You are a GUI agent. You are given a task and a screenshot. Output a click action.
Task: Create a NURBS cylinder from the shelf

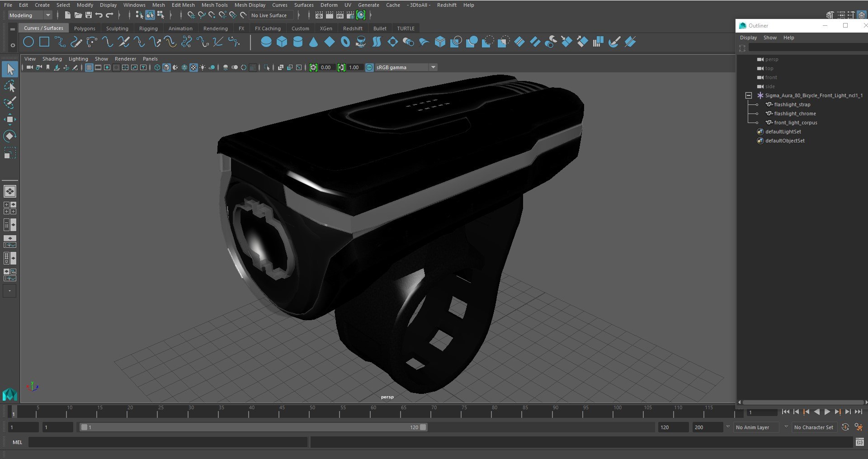click(297, 42)
